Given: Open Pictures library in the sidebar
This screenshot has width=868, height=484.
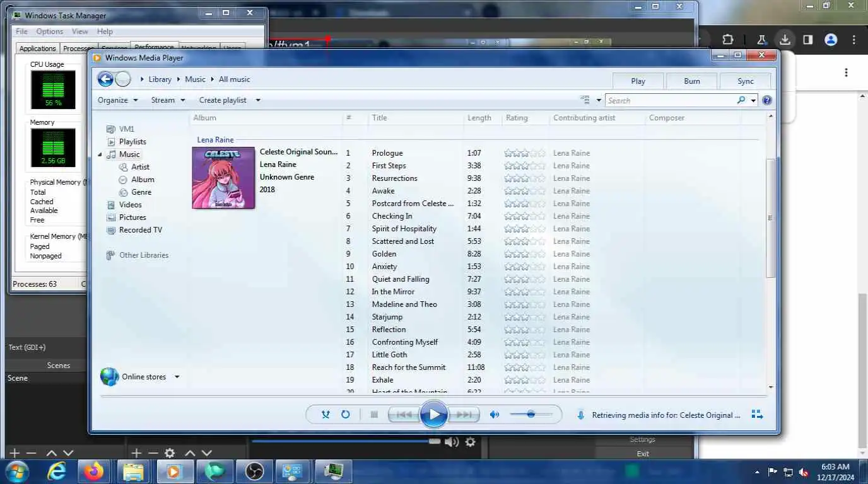Looking at the screenshot, I should click(126, 217).
